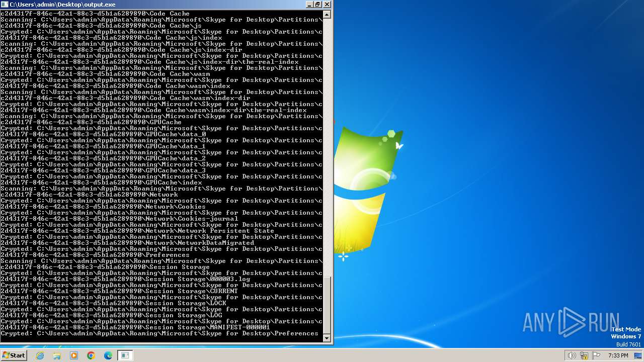
Task: Click line ending with GPUCache\index
Action: 101,183
